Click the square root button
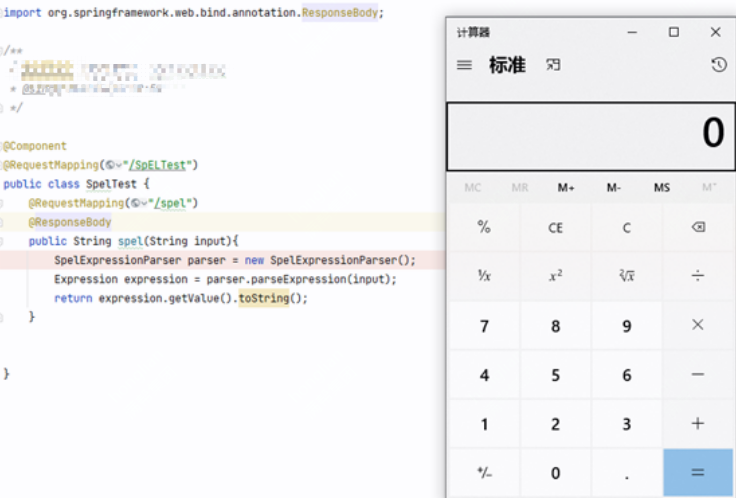 [x=627, y=276]
